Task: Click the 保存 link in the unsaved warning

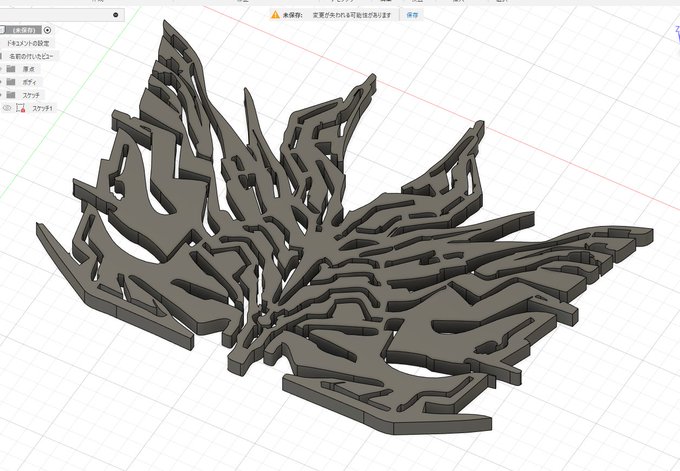Action: (412, 15)
